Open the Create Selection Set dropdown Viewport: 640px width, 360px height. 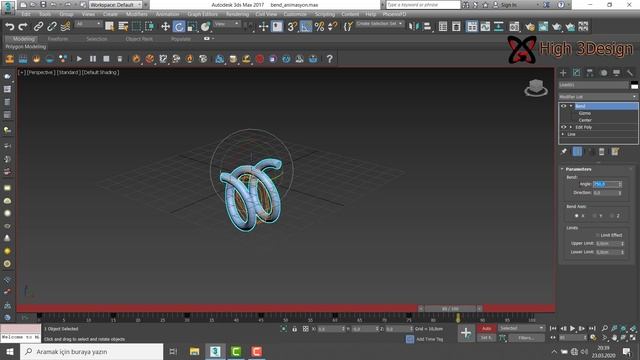(x=379, y=24)
